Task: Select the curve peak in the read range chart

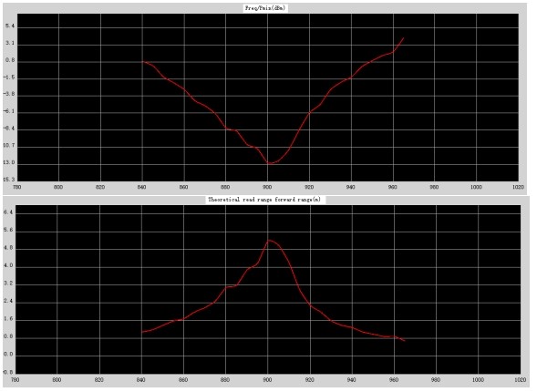Action: pos(269,241)
